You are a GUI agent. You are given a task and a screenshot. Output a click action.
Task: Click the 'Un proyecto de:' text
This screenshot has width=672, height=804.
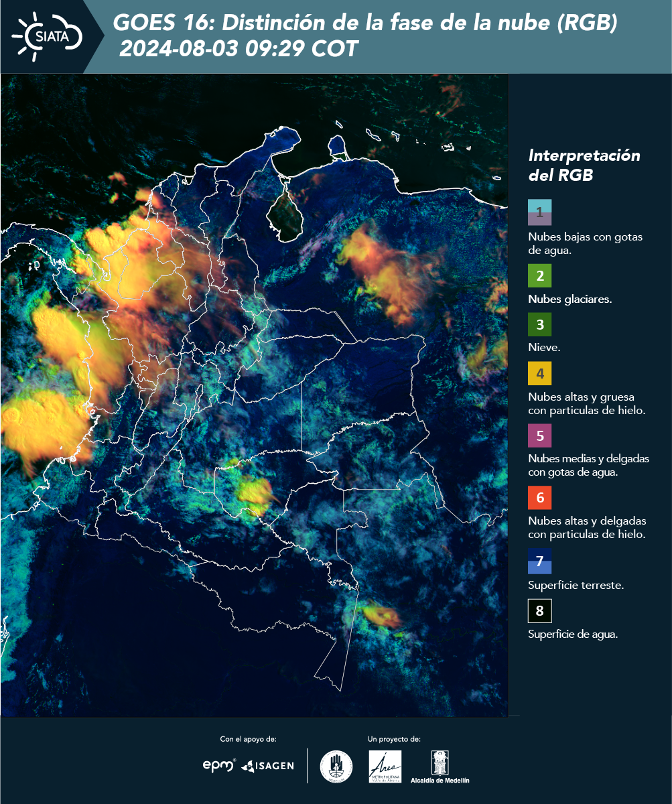[x=394, y=739]
